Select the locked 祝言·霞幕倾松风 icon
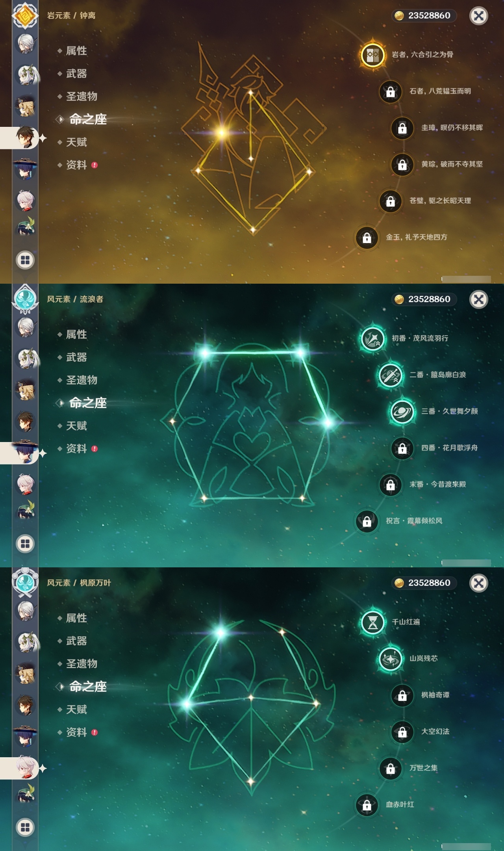The width and height of the screenshot is (504, 851). click(x=367, y=521)
